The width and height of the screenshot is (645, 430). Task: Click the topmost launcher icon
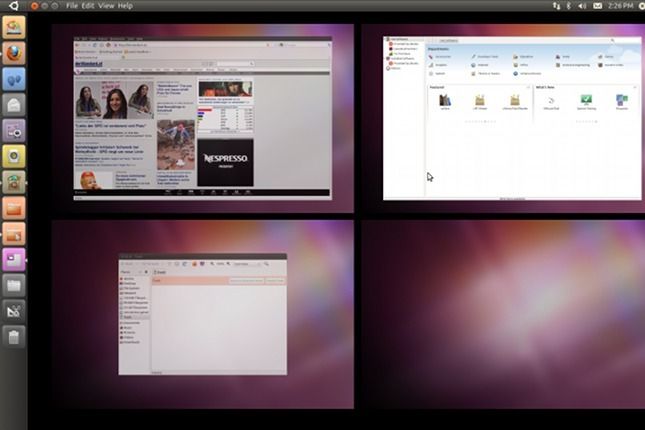coord(14,25)
